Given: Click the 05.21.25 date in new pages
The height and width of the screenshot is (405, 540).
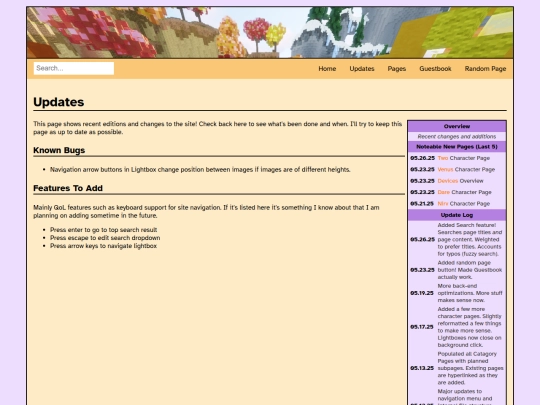Looking at the screenshot, I should [x=422, y=204].
